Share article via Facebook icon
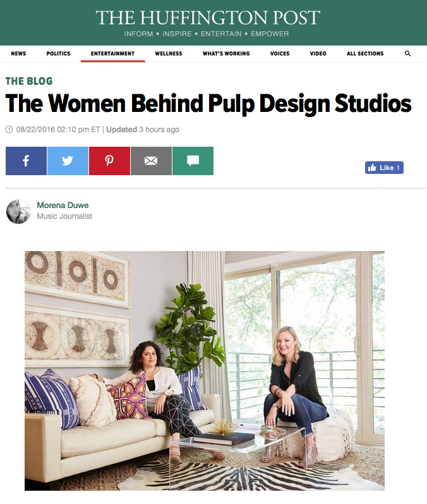 click(26, 161)
